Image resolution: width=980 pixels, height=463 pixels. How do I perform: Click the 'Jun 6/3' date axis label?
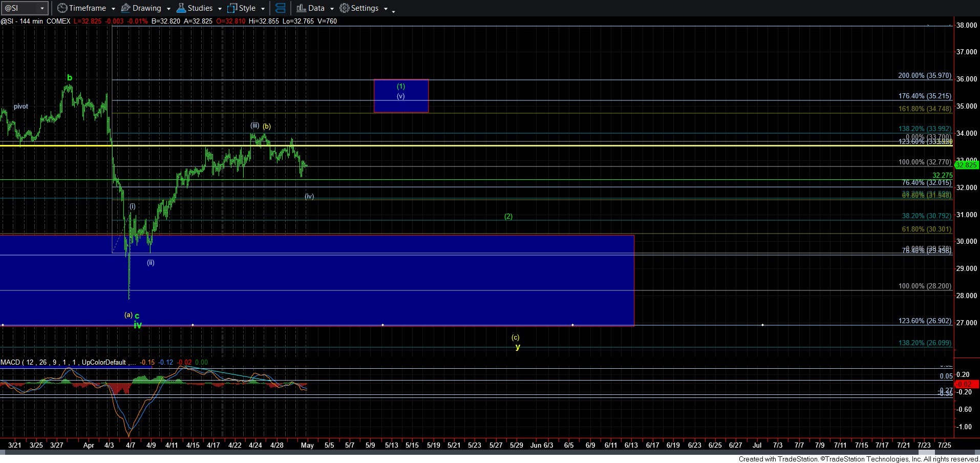click(x=542, y=445)
